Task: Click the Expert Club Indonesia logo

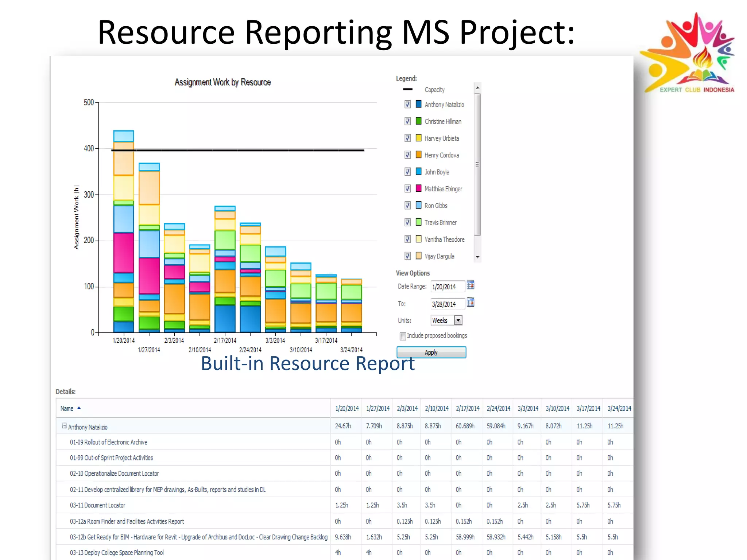Action: coord(688,53)
